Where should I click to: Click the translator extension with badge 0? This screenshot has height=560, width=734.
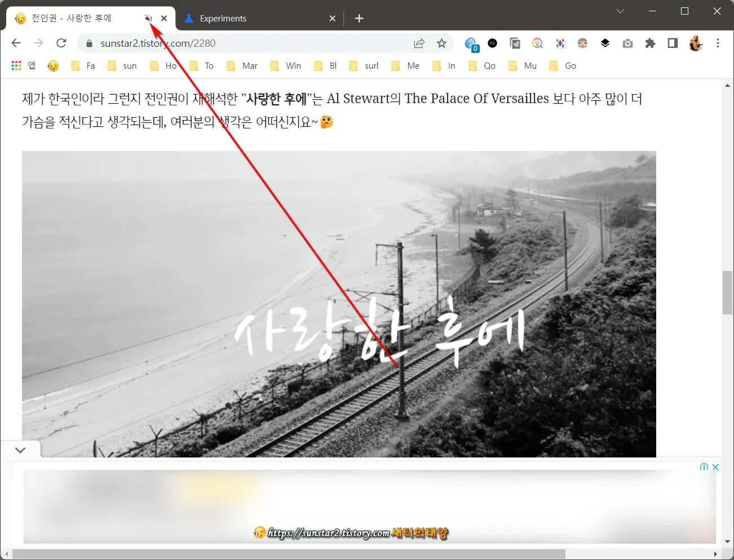[x=471, y=43]
